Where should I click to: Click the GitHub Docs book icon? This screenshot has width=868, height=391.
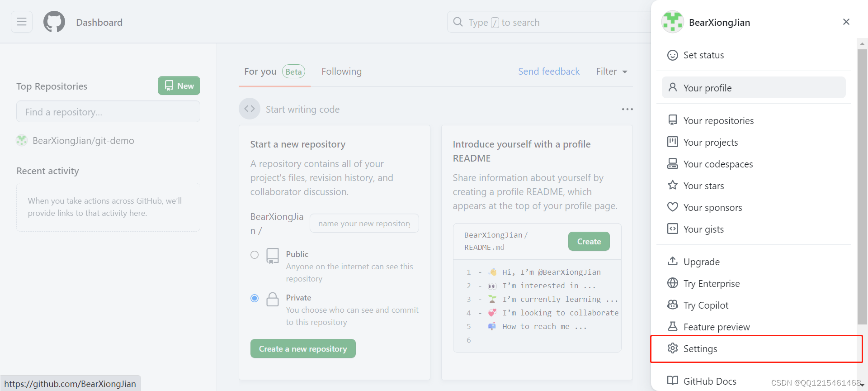pos(673,381)
